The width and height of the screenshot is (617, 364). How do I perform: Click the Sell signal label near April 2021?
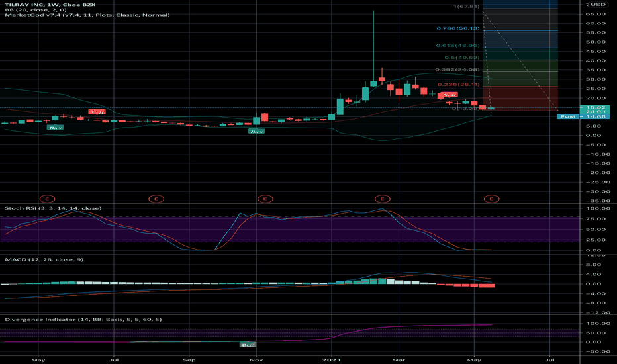click(450, 95)
